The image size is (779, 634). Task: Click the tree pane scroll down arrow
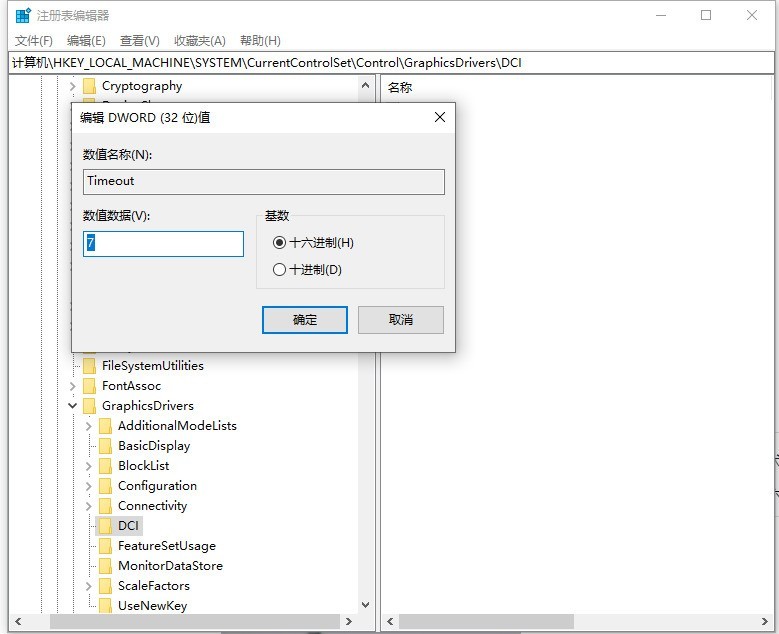click(x=365, y=605)
